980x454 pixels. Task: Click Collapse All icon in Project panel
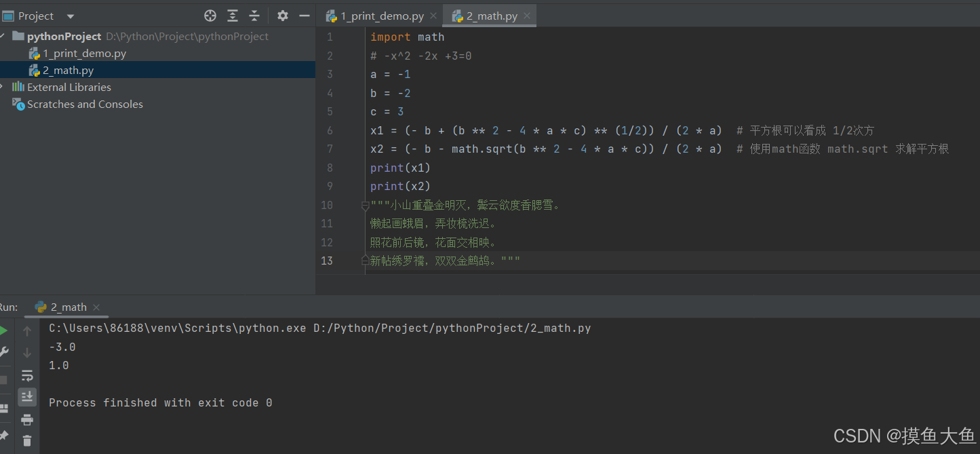[254, 16]
